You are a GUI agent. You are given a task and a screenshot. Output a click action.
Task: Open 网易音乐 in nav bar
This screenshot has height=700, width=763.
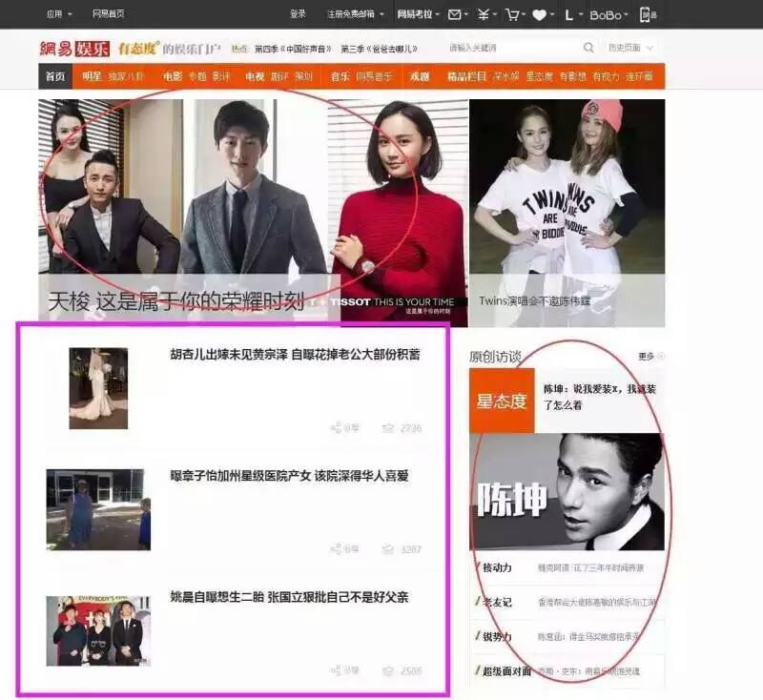click(x=374, y=76)
